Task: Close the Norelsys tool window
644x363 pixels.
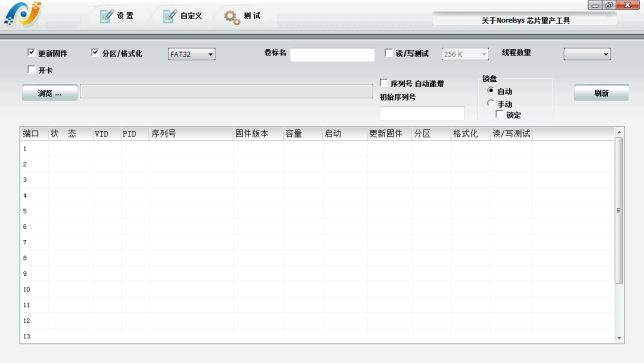Action: [628, 5]
